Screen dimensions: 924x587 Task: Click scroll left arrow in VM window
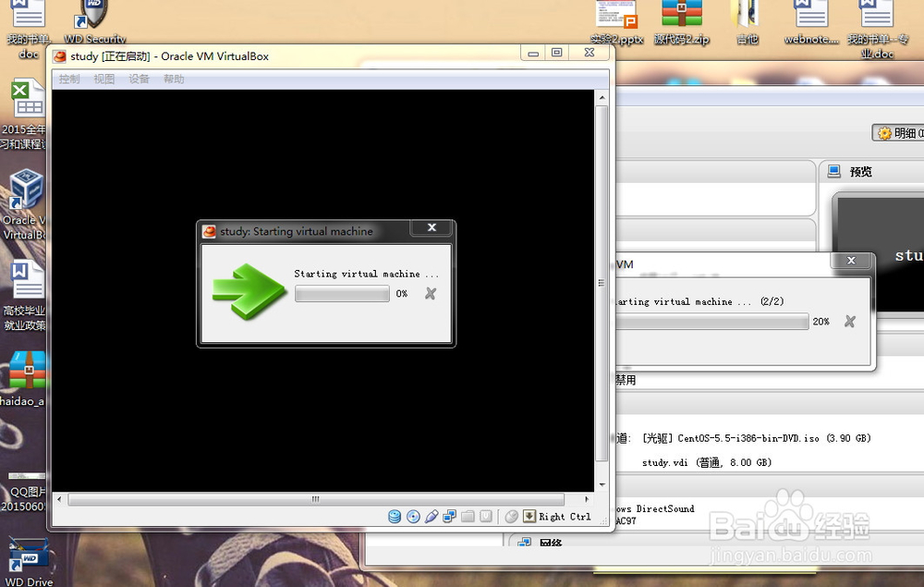click(59, 499)
